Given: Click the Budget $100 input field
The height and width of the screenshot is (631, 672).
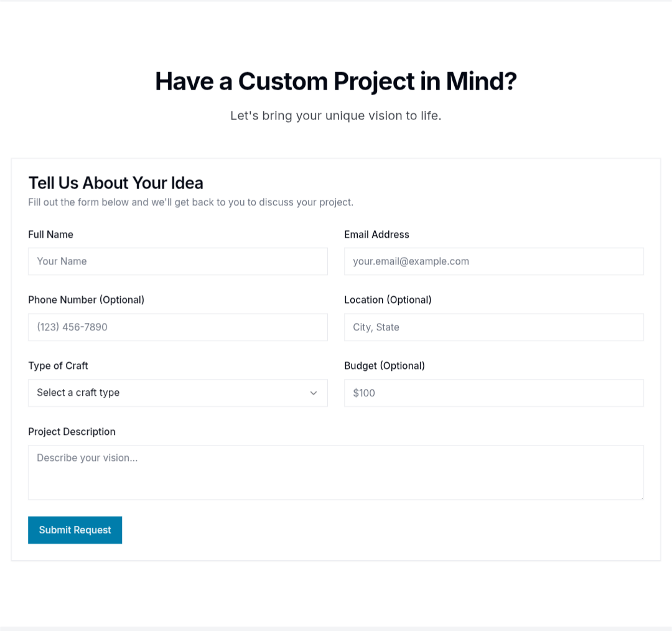Looking at the screenshot, I should [493, 393].
